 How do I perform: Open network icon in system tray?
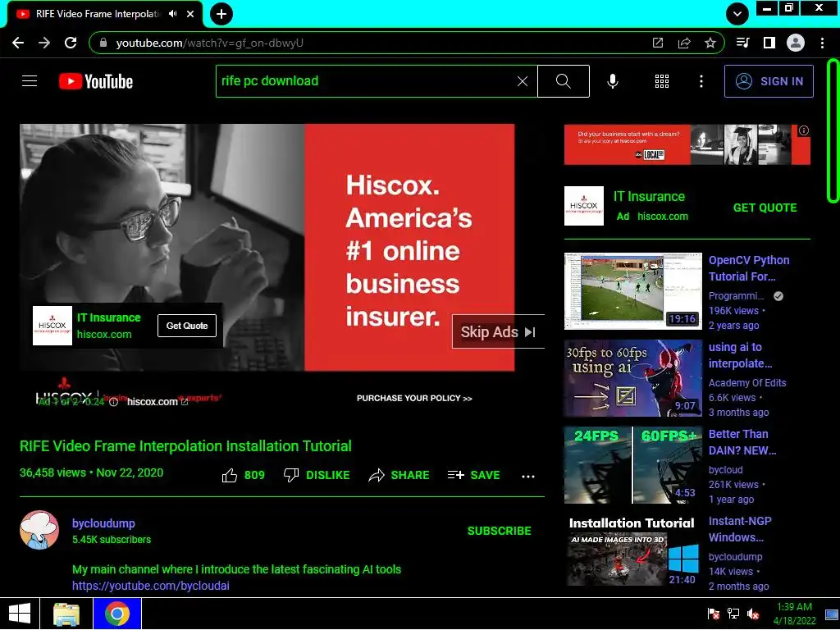[733, 614]
